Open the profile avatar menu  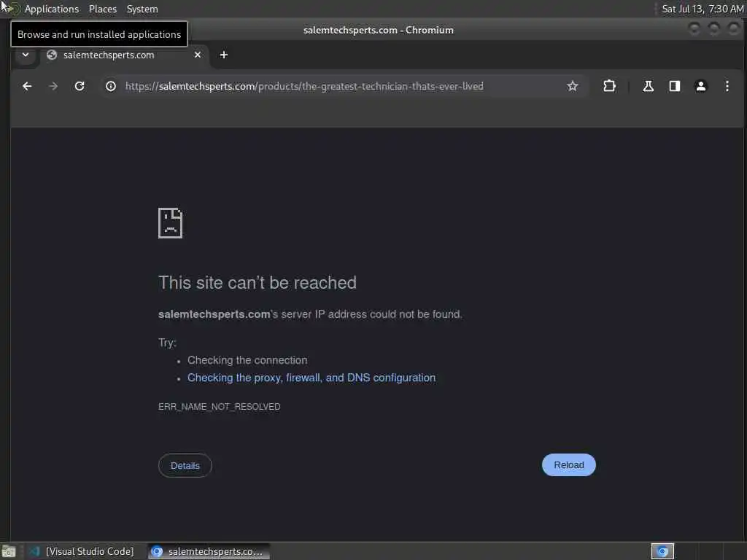pos(701,86)
